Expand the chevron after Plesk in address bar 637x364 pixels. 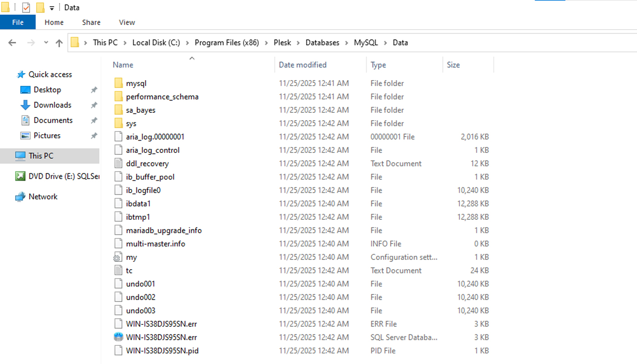(x=298, y=43)
